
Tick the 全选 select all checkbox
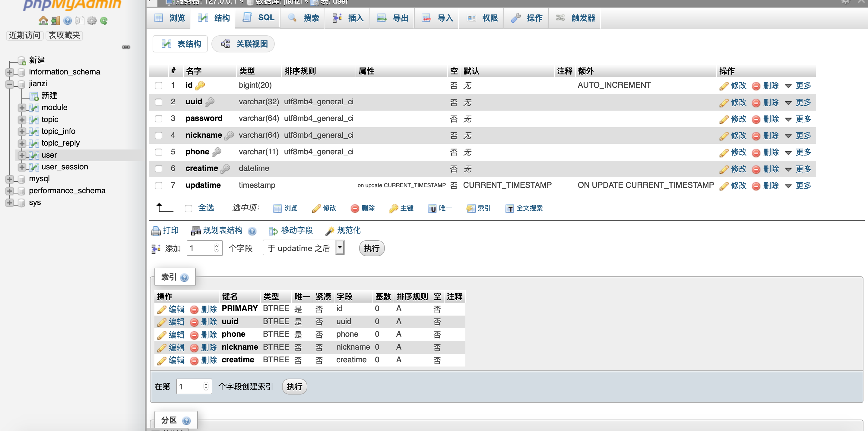click(x=188, y=209)
